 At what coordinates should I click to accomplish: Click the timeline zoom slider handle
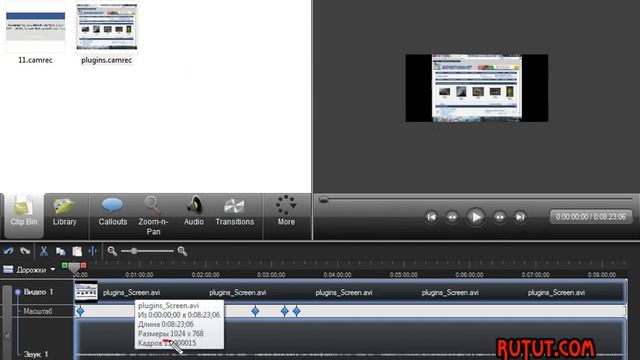point(134,251)
